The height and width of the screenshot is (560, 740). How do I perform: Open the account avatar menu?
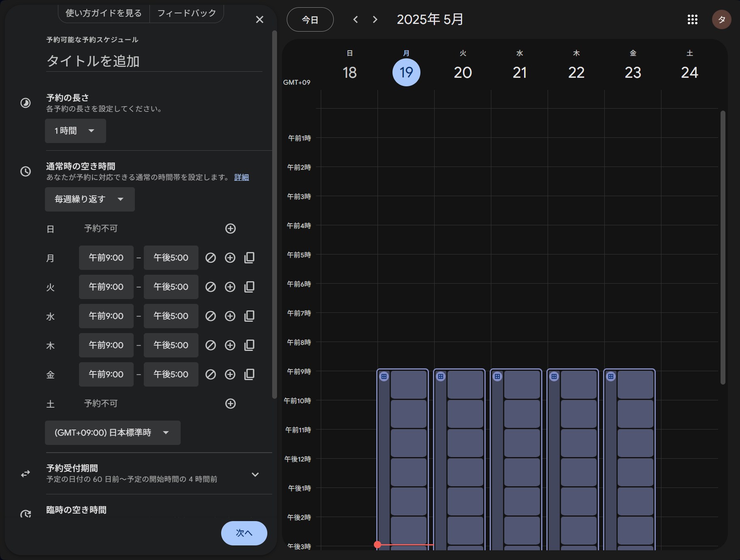722,19
